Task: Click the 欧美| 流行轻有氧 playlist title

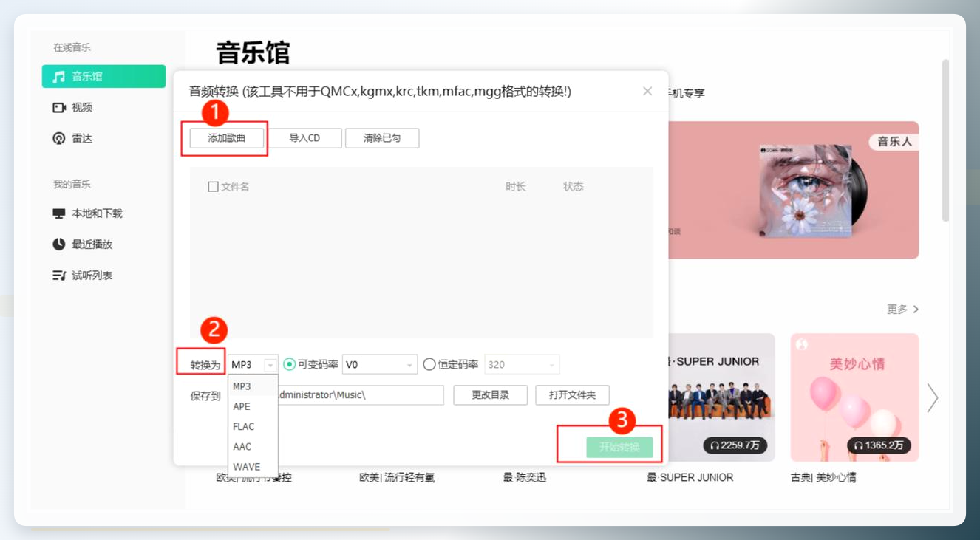Action: 397,478
